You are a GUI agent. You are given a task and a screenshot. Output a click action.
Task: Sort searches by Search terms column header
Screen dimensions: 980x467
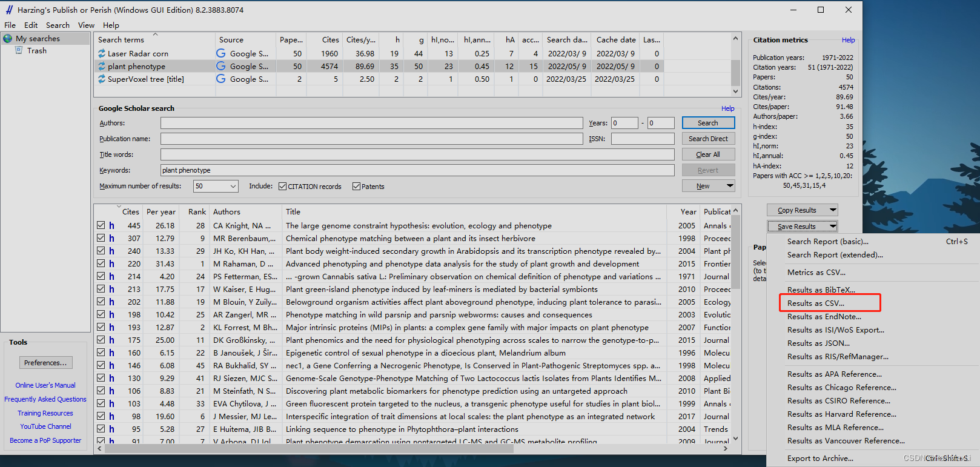coord(121,39)
